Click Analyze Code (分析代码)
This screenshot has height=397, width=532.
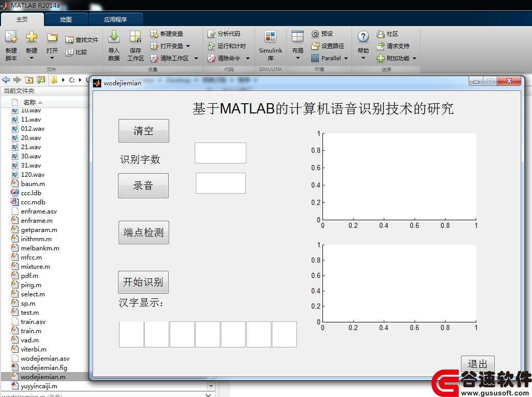coord(224,34)
